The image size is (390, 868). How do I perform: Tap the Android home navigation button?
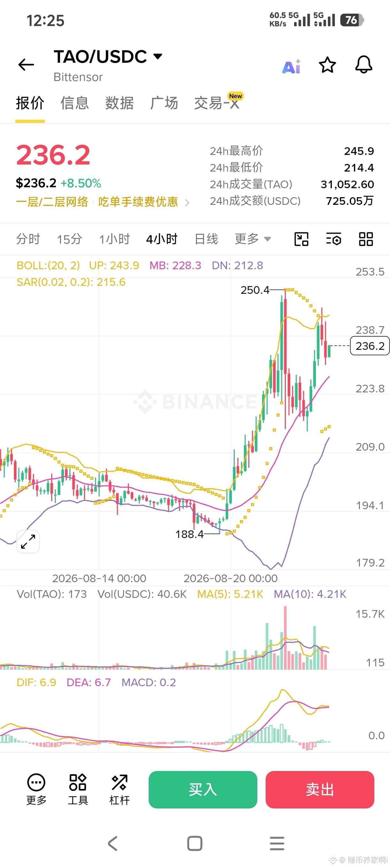[195, 843]
